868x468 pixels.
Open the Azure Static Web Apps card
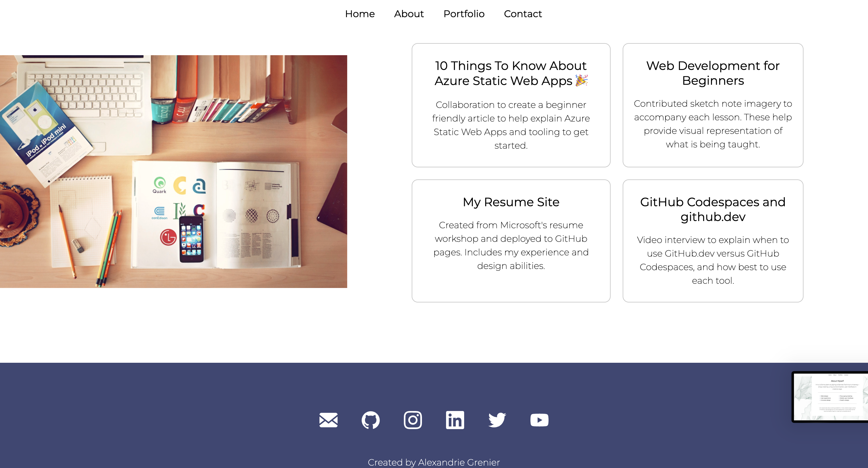point(511,105)
